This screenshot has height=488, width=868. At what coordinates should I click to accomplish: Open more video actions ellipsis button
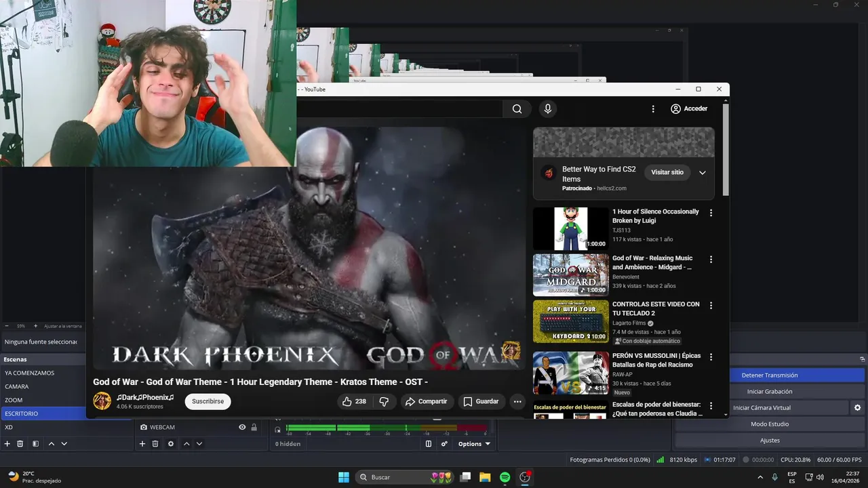pos(517,401)
